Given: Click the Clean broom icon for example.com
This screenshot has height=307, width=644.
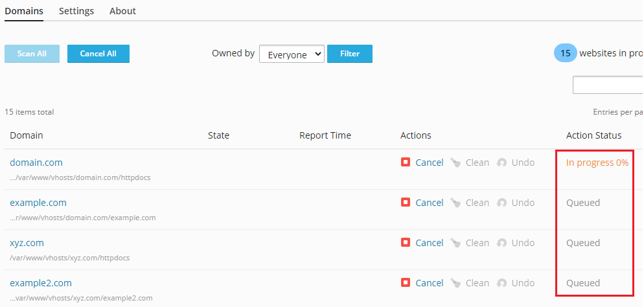Looking at the screenshot, I should (x=456, y=203).
